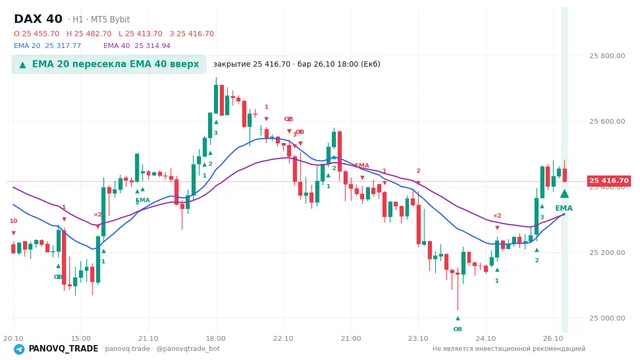Image resolution: width=640 pixels, height=360 pixels.
Task: Click the green "OB" label below the chart low
Action: click(458, 329)
